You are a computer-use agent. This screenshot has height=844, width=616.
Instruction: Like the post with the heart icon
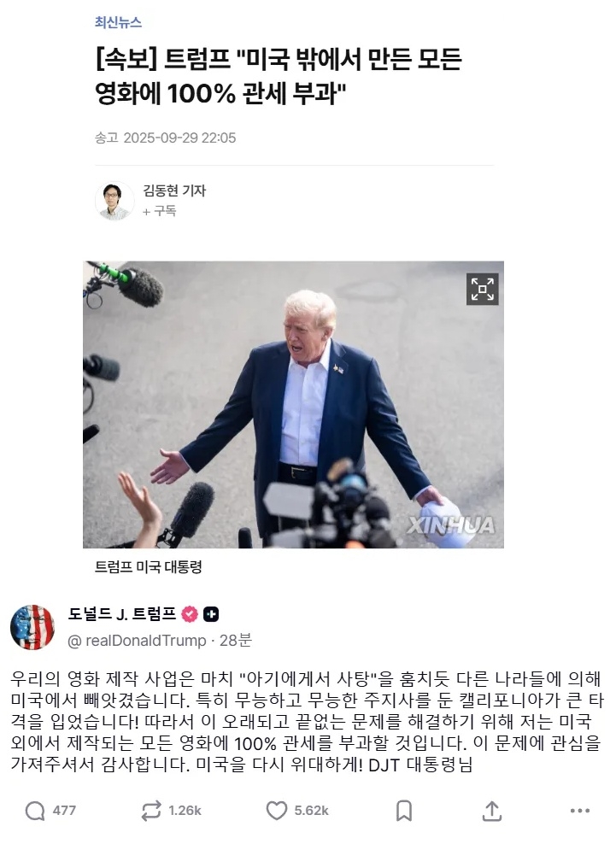pyautogui.click(x=277, y=811)
